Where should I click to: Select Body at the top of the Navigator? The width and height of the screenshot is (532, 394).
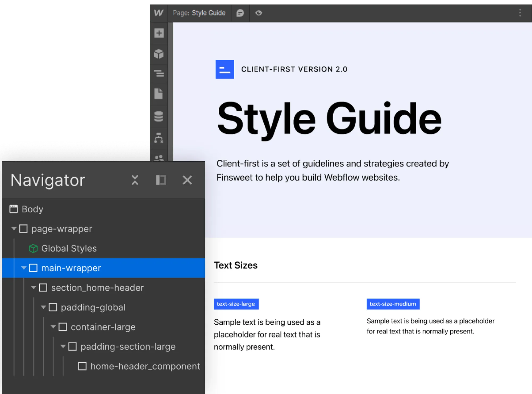(32, 209)
